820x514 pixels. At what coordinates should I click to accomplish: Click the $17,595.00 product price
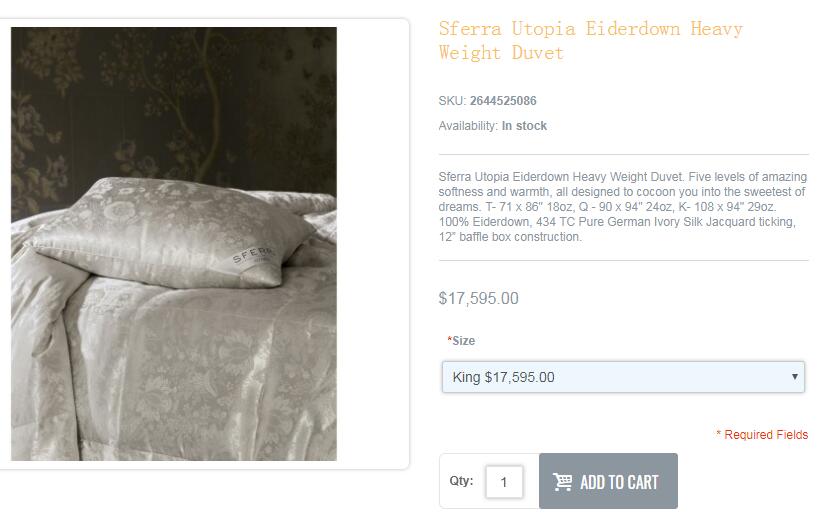coord(479,298)
